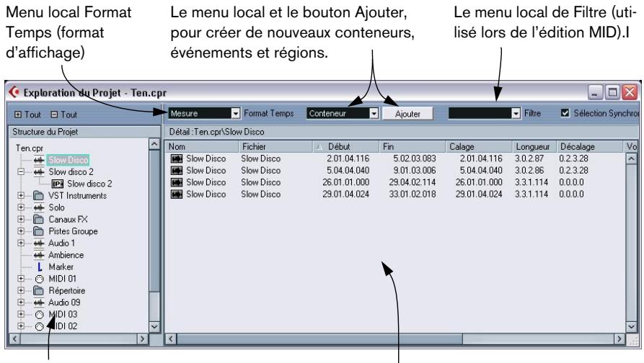
Task: Click tree panel horizontal scroll right arrow
Action: (x=143, y=339)
